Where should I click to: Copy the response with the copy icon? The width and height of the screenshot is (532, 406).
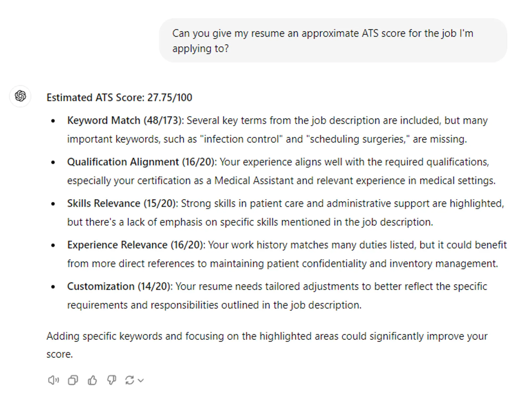(x=73, y=380)
